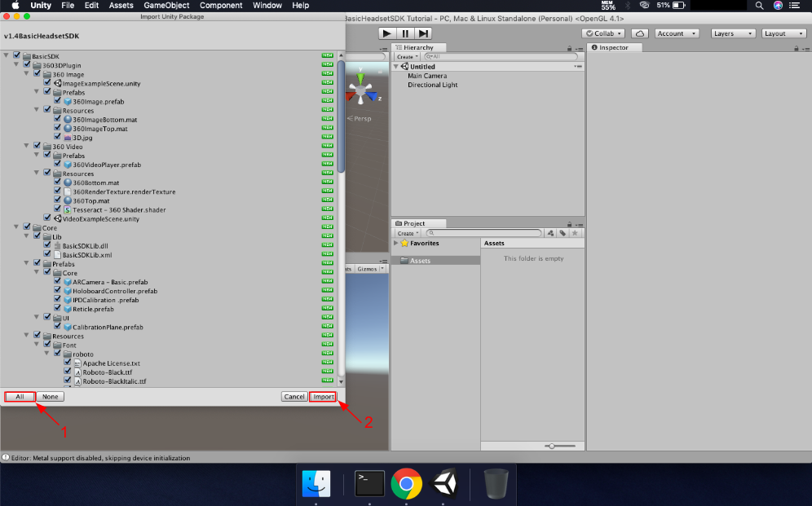
Task: Collapse the roboto folder
Action: coord(46,354)
